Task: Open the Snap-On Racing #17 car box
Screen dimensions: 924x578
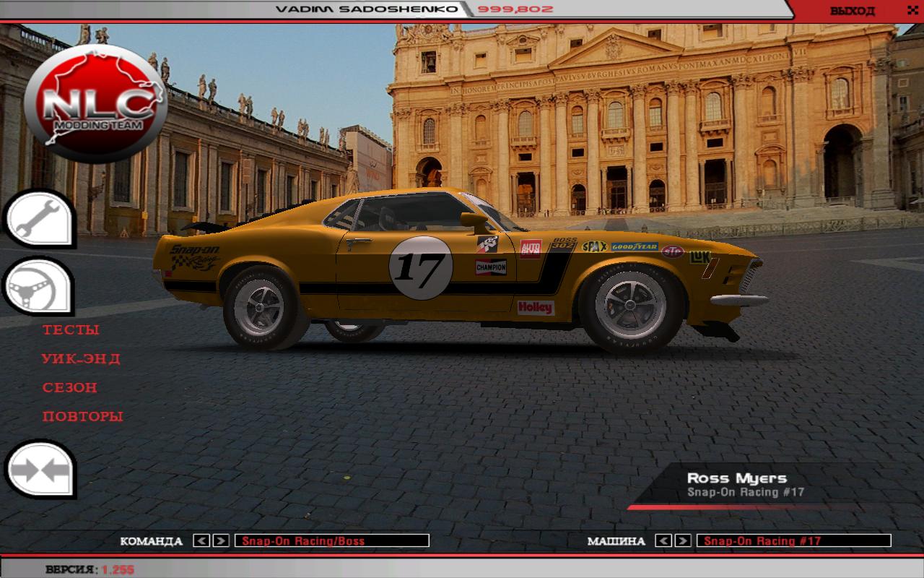Action: [x=793, y=540]
